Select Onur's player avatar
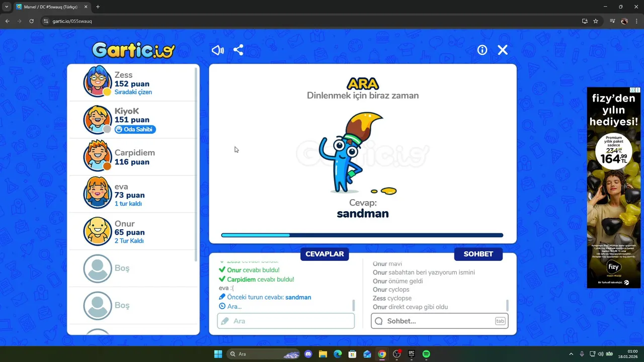 97,231
